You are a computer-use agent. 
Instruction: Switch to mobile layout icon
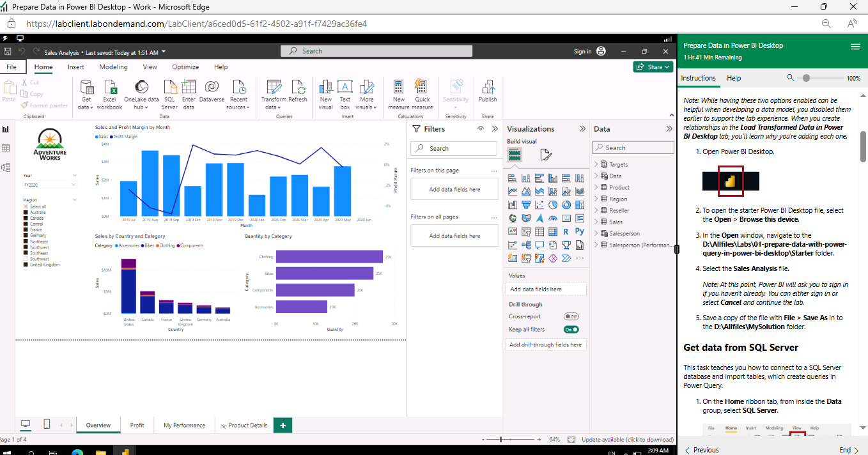[x=47, y=424]
